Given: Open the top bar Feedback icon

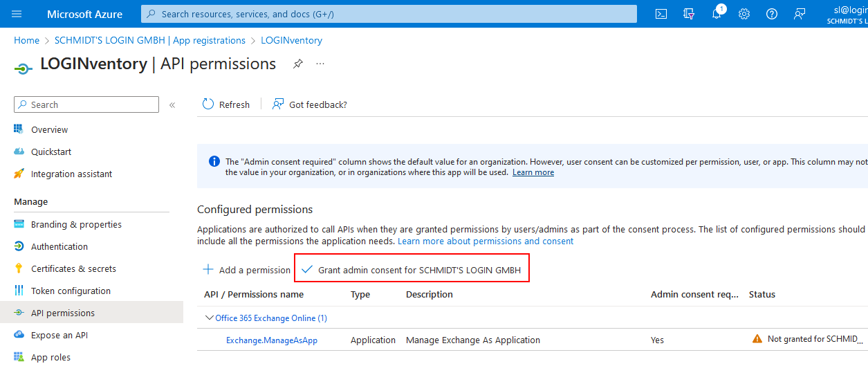Looking at the screenshot, I should point(800,14).
